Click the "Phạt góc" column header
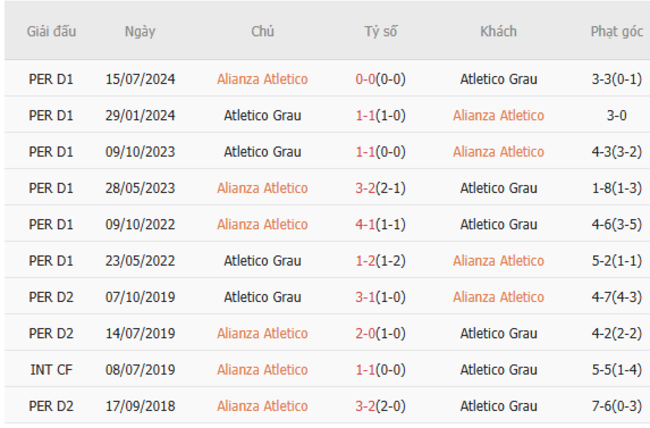The image size is (650, 428). click(616, 31)
